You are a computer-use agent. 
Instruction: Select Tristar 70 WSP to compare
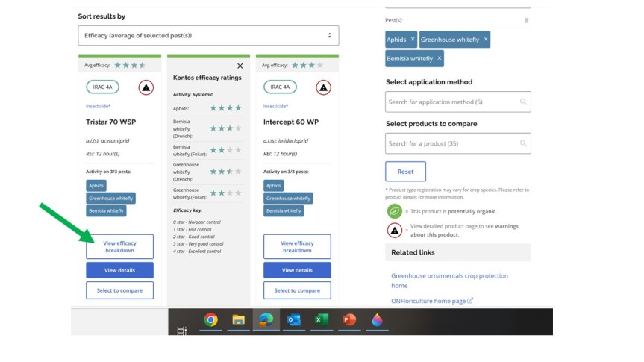[x=119, y=290]
